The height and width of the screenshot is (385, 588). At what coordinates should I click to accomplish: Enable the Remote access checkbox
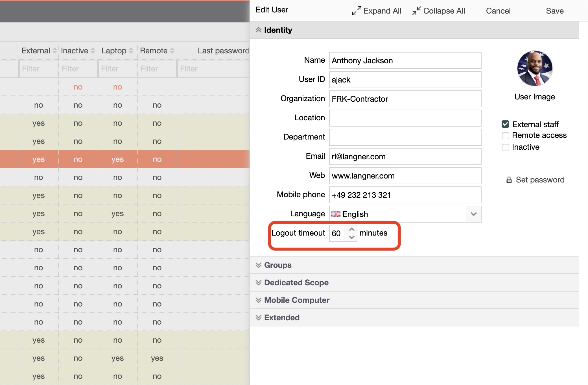click(x=505, y=136)
